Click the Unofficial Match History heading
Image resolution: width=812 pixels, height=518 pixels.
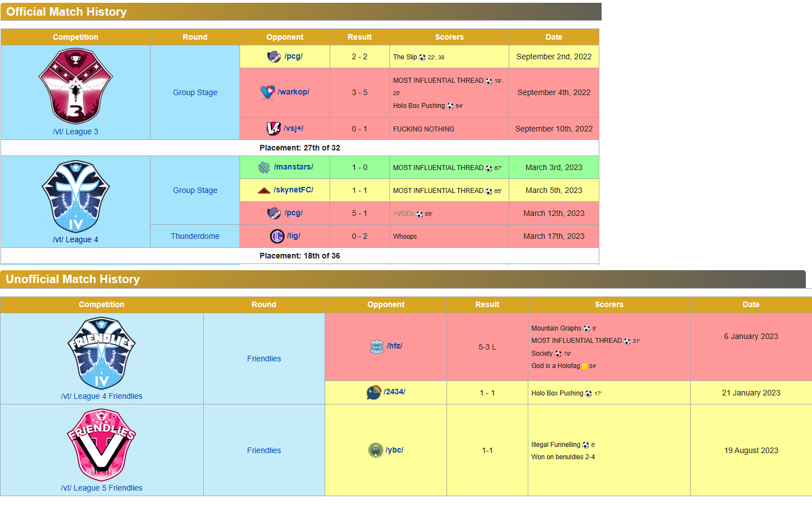click(73, 279)
